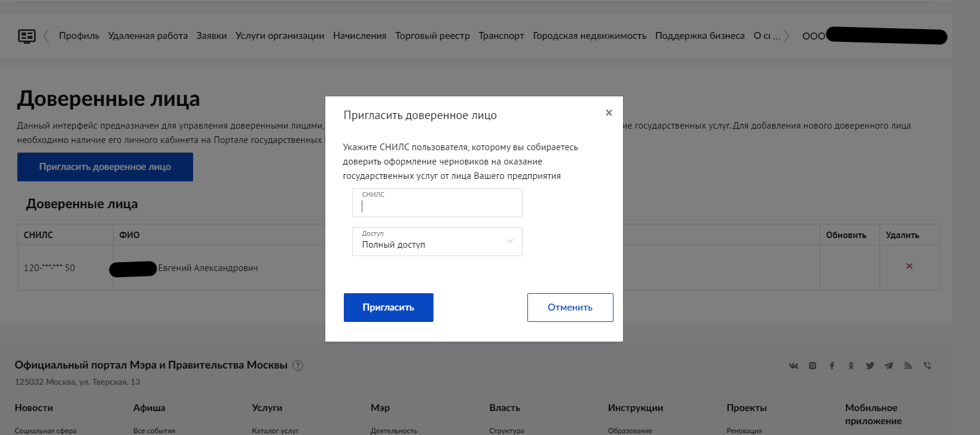Open the Twitter icon in the footer

click(x=870, y=366)
